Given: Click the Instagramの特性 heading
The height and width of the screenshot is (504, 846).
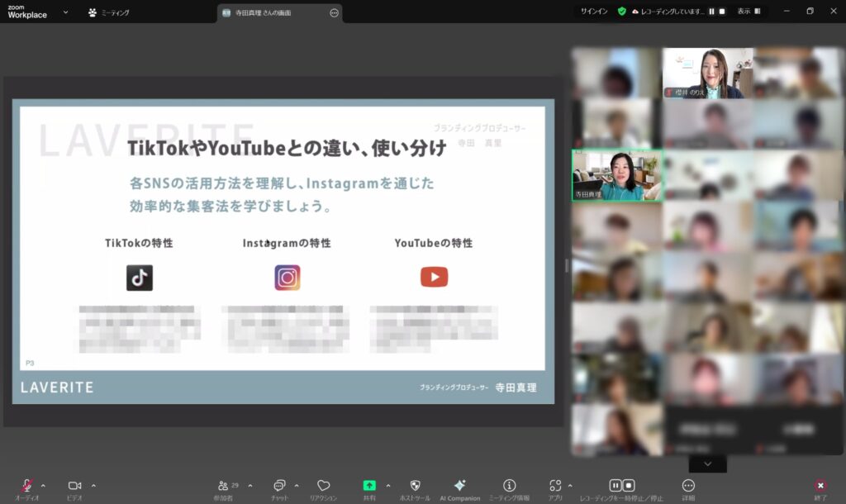Looking at the screenshot, I should 287,244.
